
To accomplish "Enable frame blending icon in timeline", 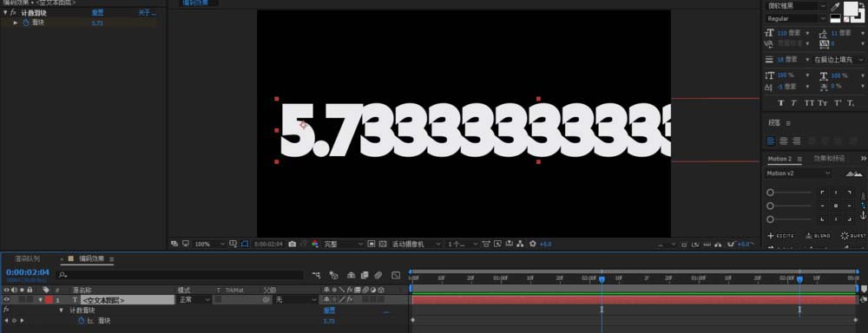I will (x=365, y=274).
